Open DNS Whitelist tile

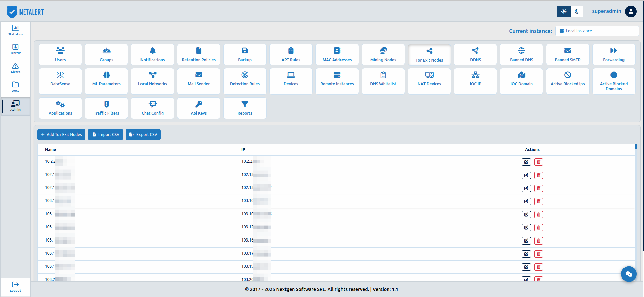click(383, 81)
